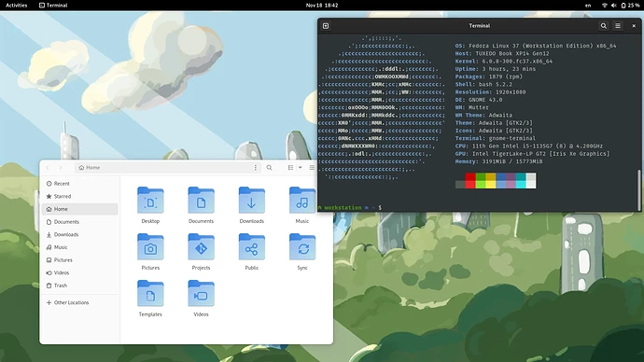Toggle list view in Files
The image size is (644, 362).
pyautogui.click(x=290, y=167)
